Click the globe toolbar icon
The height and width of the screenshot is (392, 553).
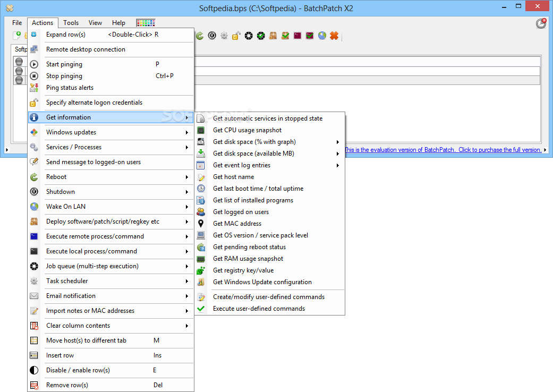coord(322,36)
